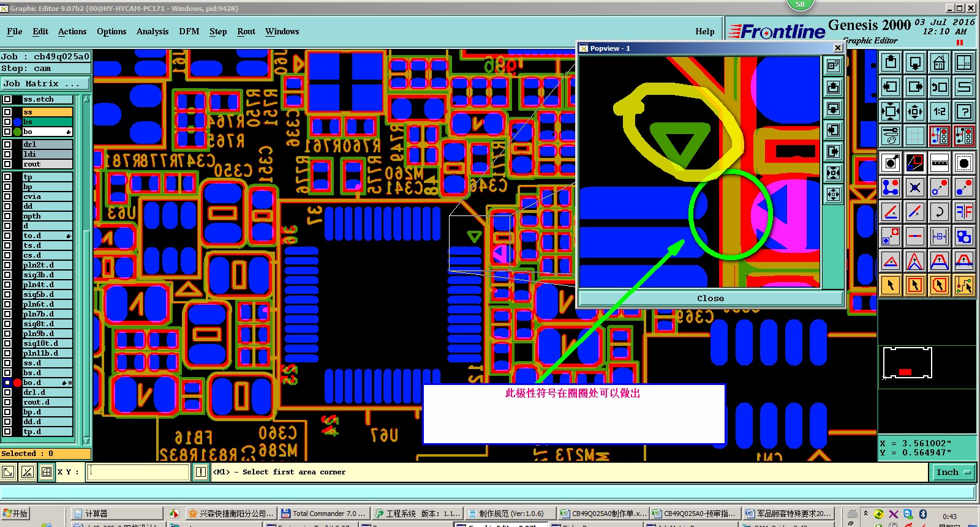Click layer list scrollbar down arrow
Image resolution: width=980 pixels, height=527 pixels.
point(86,440)
